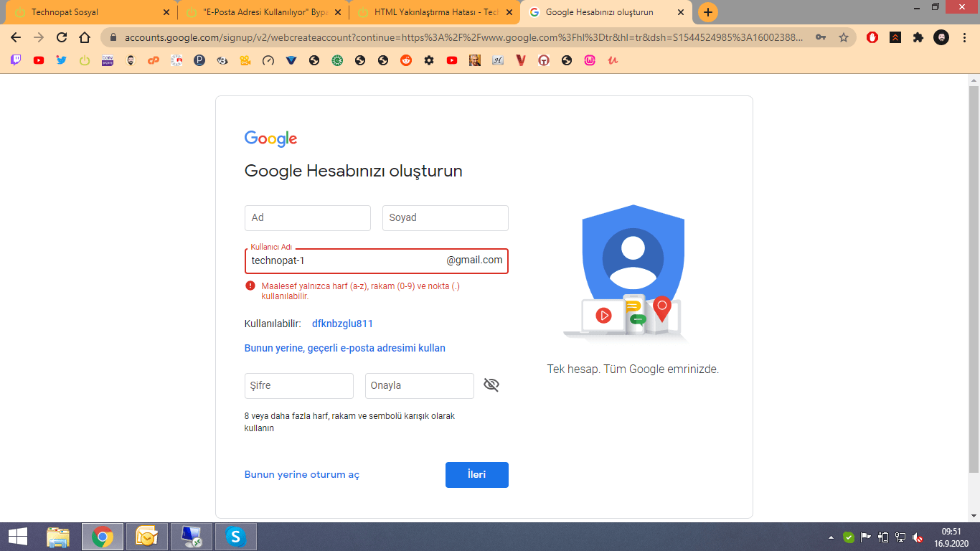Screen dimensions: 980x551
Task: Go to the Chrome home page
Action: (x=85, y=37)
